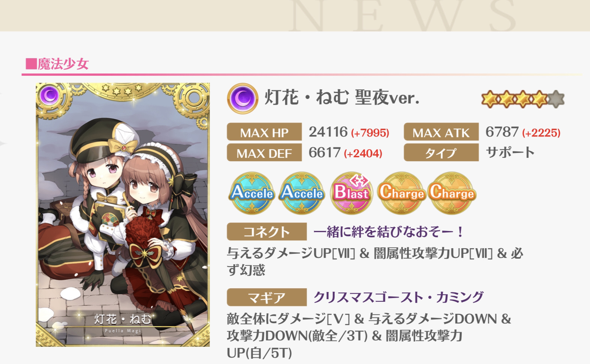This screenshot has height=364, width=590.
Task: Click the dark attribute moon icon beside name
Action: (243, 99)
